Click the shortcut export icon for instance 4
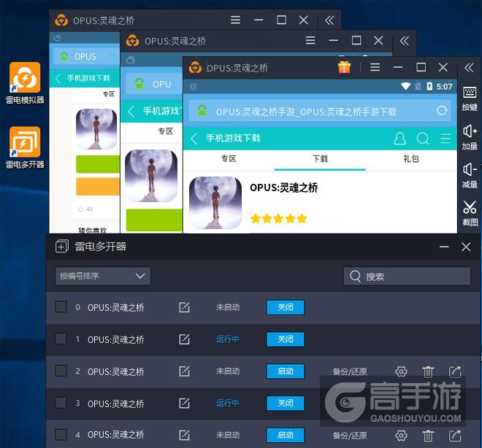482x448 pixels. point(455,436)
